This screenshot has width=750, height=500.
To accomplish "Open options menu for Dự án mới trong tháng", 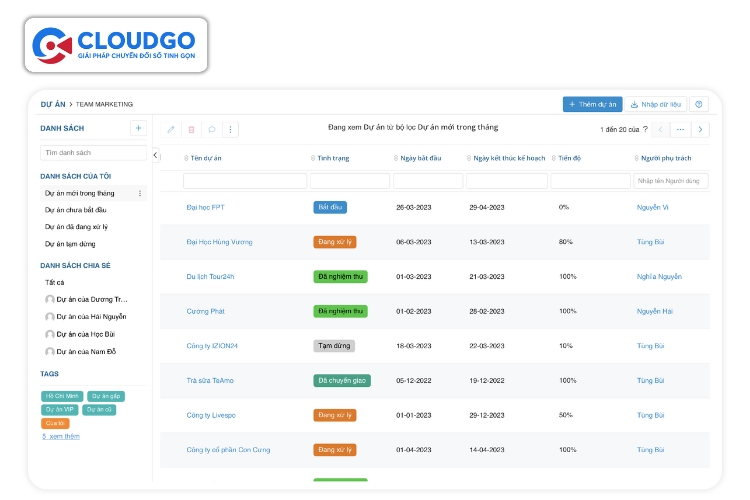I will tap(140, 193).
